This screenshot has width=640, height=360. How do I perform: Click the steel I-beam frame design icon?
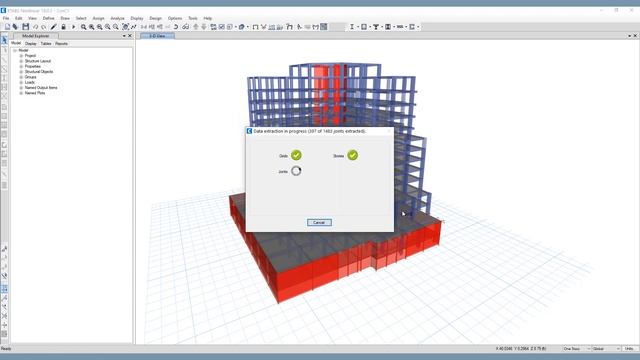coord(352,27)
